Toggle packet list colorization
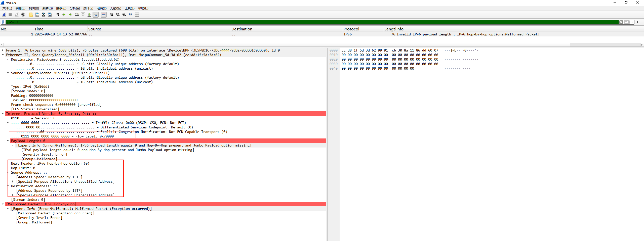Viewport: 644px width, 241px height. point(103,15)
